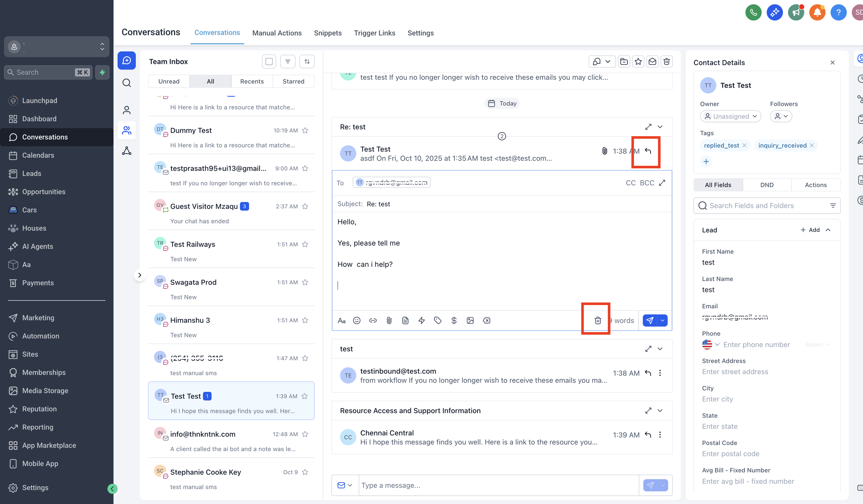The width and height of the screenshot is (863, 504).
Task: Click the green phone dialer icon
Action: (753, 13)
